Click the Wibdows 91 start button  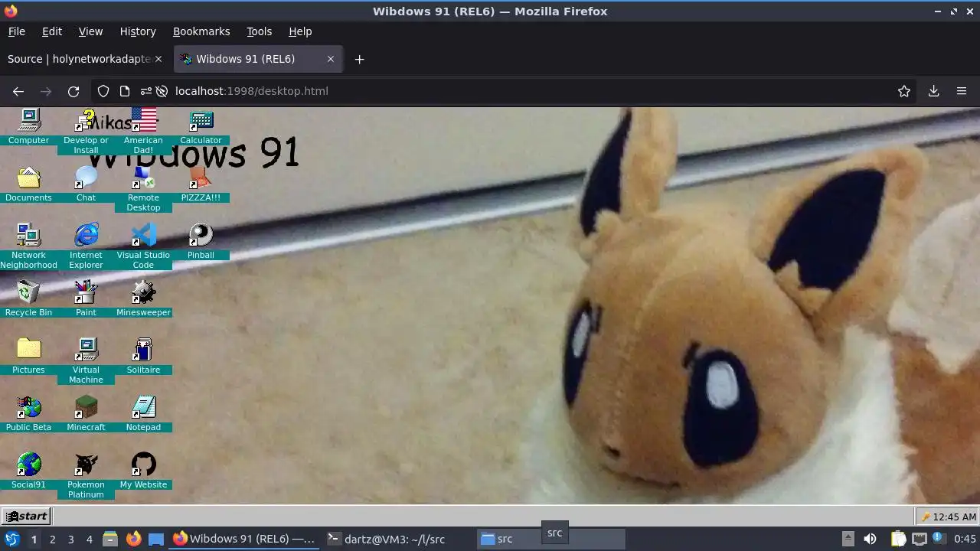[27, 516]
